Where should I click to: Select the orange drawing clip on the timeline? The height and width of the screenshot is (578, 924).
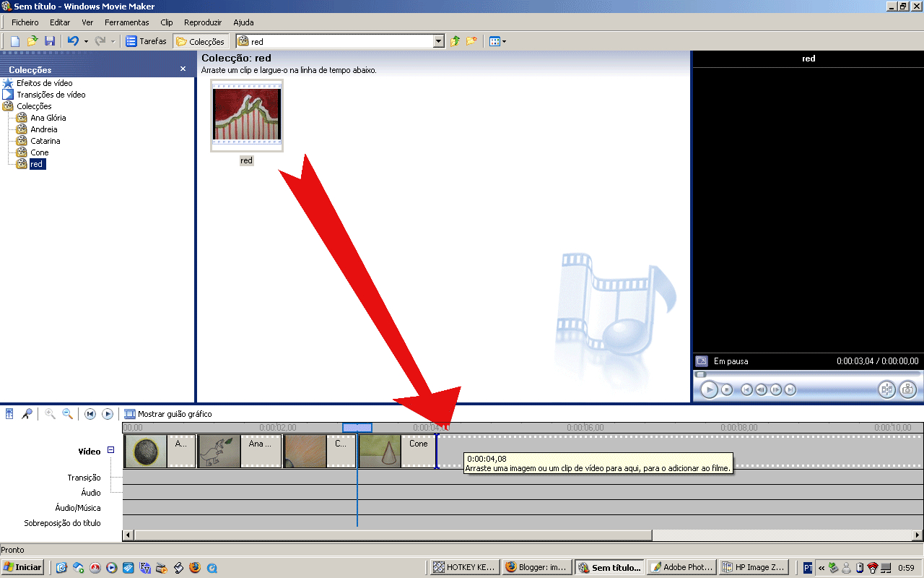coord(320,452)
